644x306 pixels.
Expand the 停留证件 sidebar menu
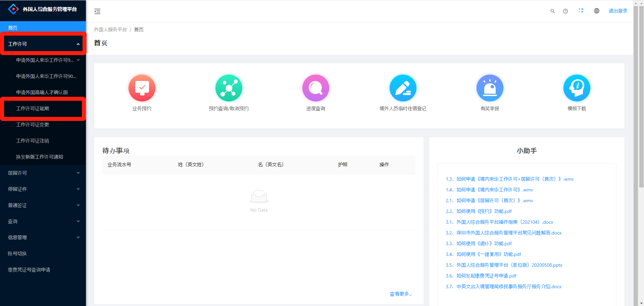pyautogui.click(x=43, y=189)
